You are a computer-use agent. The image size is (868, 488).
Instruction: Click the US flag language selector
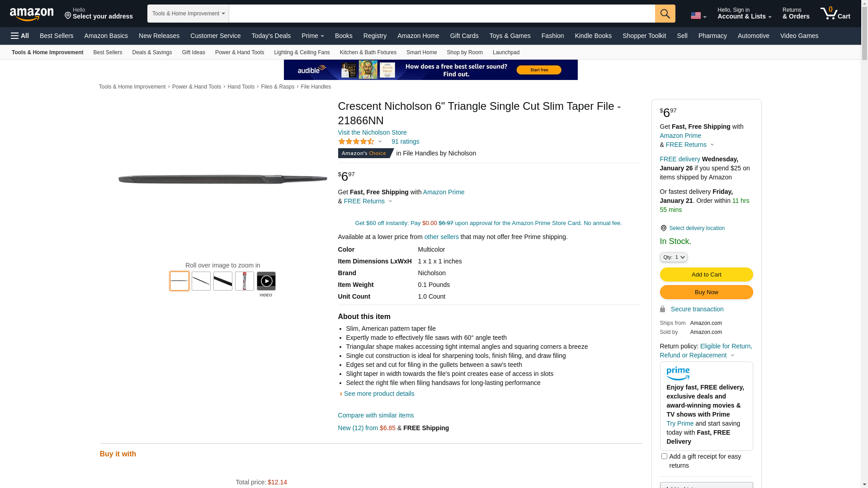pos(698,16)
